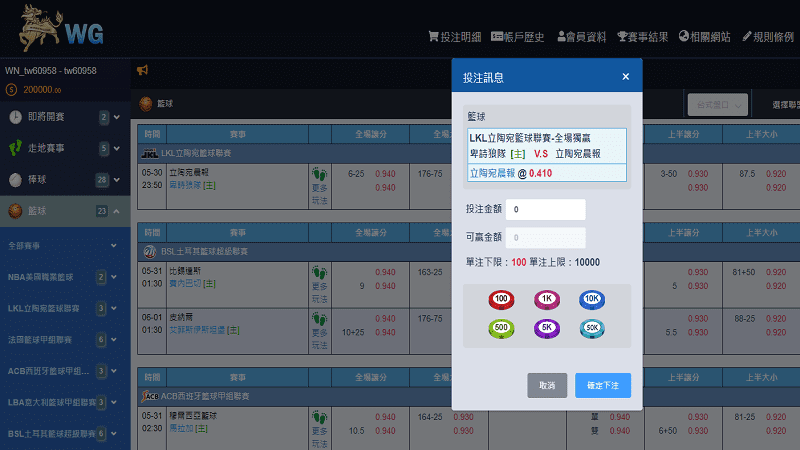Click 87.5 first-half total odds 0.920
The width and height of the screenshot is (800, 450).
tap(776, 174)
